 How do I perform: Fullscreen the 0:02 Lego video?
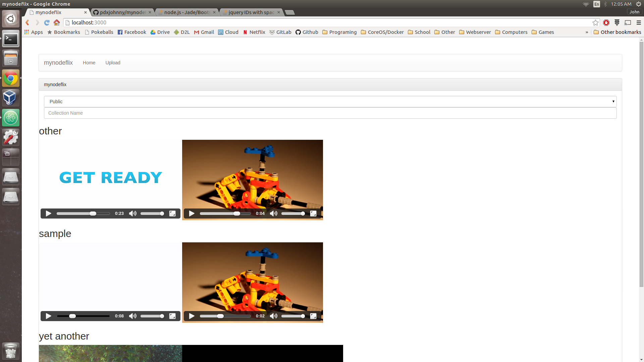tap(313, 316)
